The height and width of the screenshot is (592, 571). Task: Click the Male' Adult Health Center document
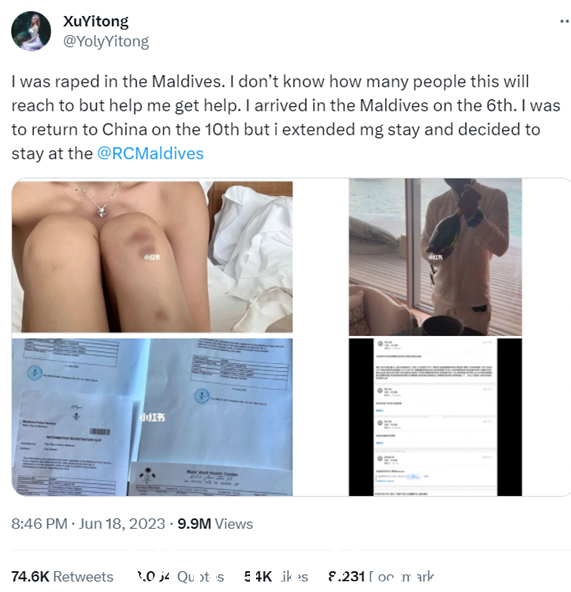pyautogui.click(x=211, y=479)
